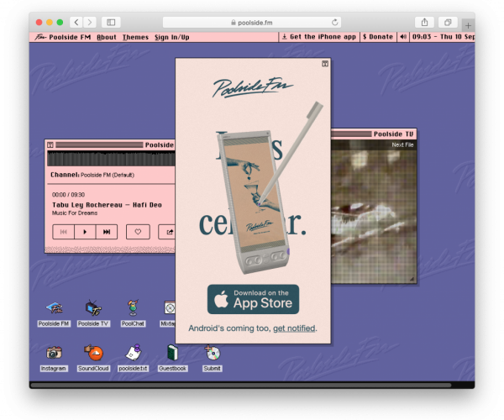Click Get the iPhone app
The image size is (504, 420).
point(319,37)
